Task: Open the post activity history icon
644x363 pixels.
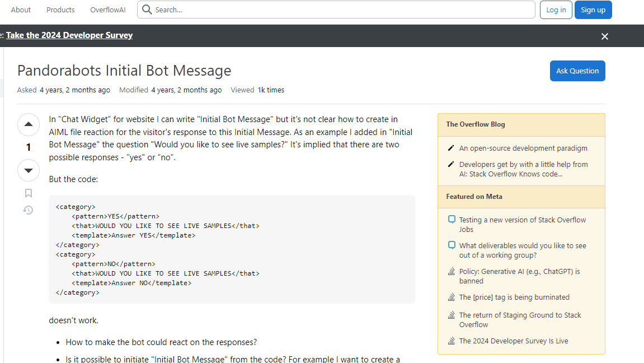Action: click(x=28, y=210)
